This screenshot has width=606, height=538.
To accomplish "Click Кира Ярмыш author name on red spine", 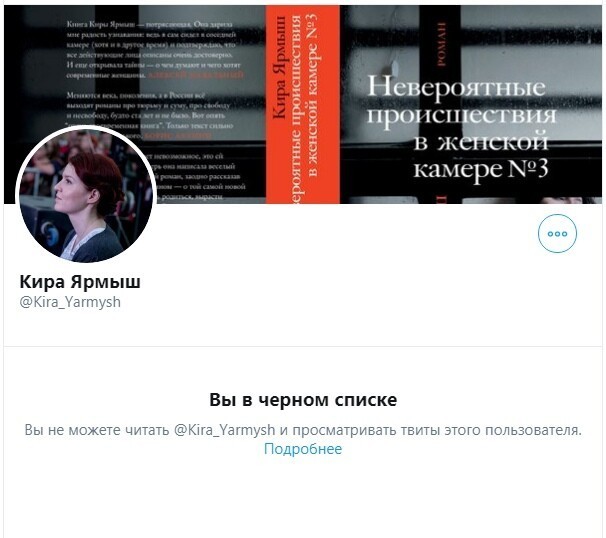I will click(x=279, y=67).
